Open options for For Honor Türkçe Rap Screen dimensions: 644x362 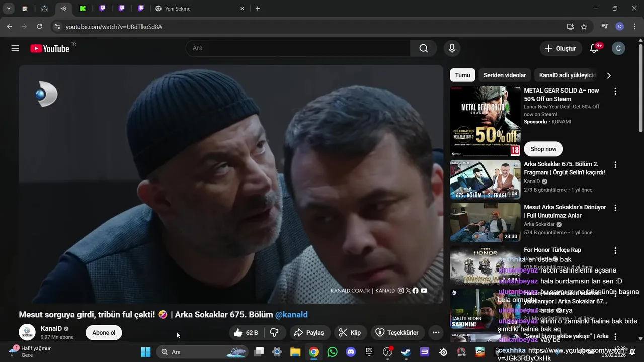pos(615,250)
